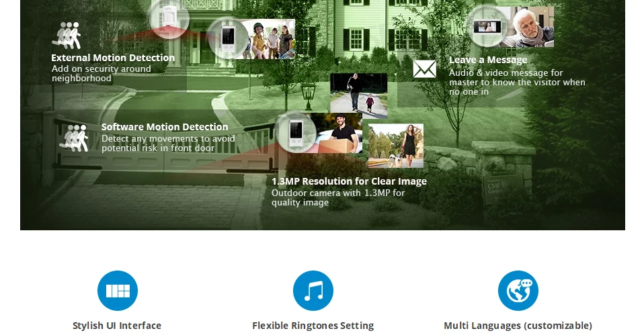The image size is (644, 335).
Task: Click the door station icon beside delivery man
Action: pyautogui.click(x=296, y=132)
